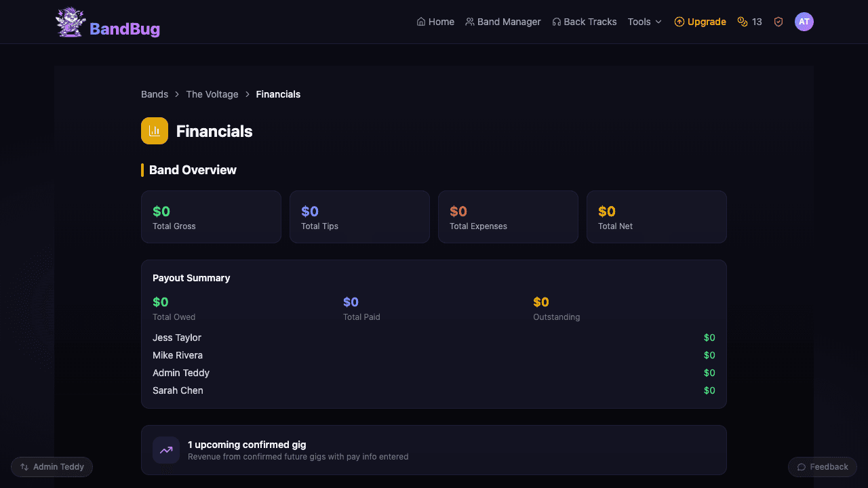
Task: Click the swap arrows icon beside Admin Teddy
Action: tap(24, 466)
